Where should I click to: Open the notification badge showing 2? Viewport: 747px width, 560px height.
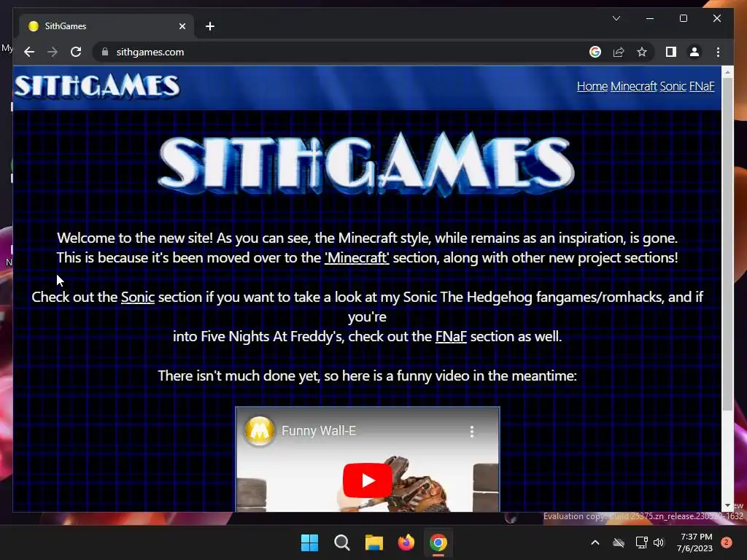[727, 542]
